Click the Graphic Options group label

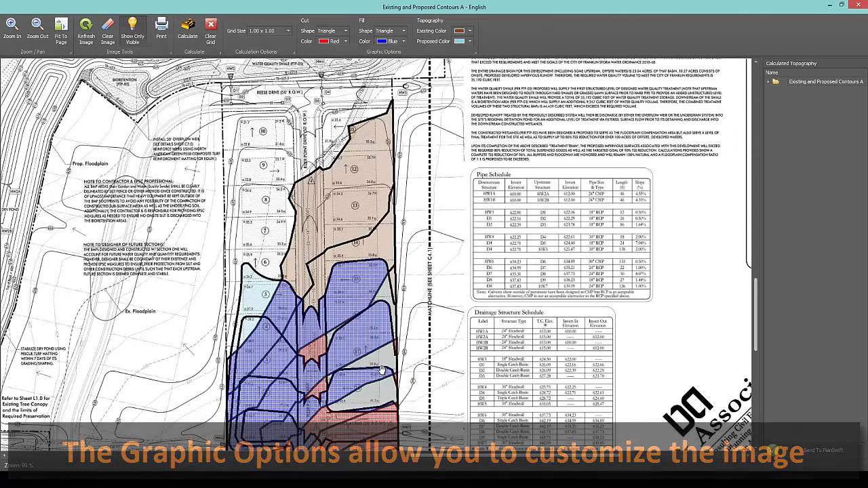[384, 52]
